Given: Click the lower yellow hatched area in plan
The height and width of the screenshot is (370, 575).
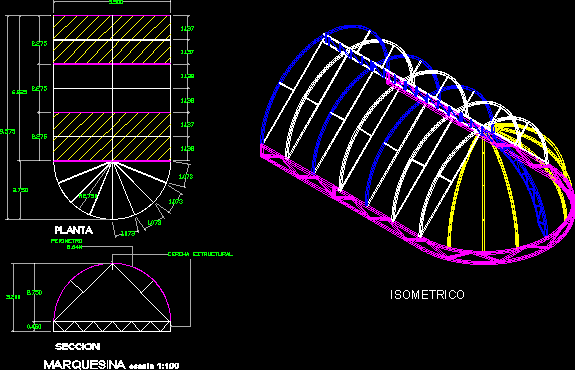Looking at the screenshot, I should pos(112,137).
